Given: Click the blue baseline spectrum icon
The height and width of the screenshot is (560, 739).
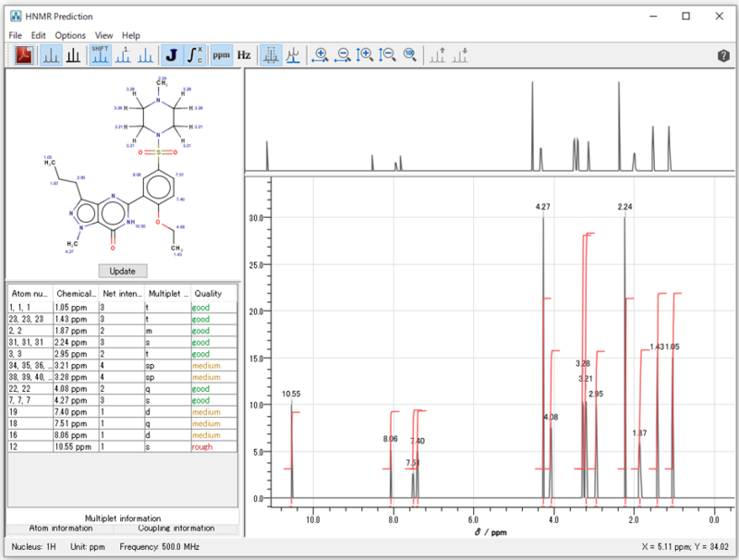Looking at the screenshot, I should click(293, 55).
